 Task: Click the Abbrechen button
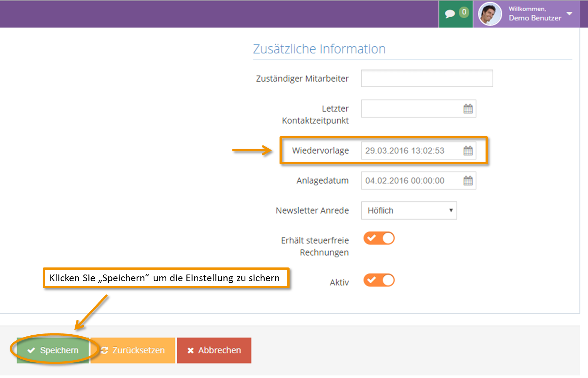(214, 350)
